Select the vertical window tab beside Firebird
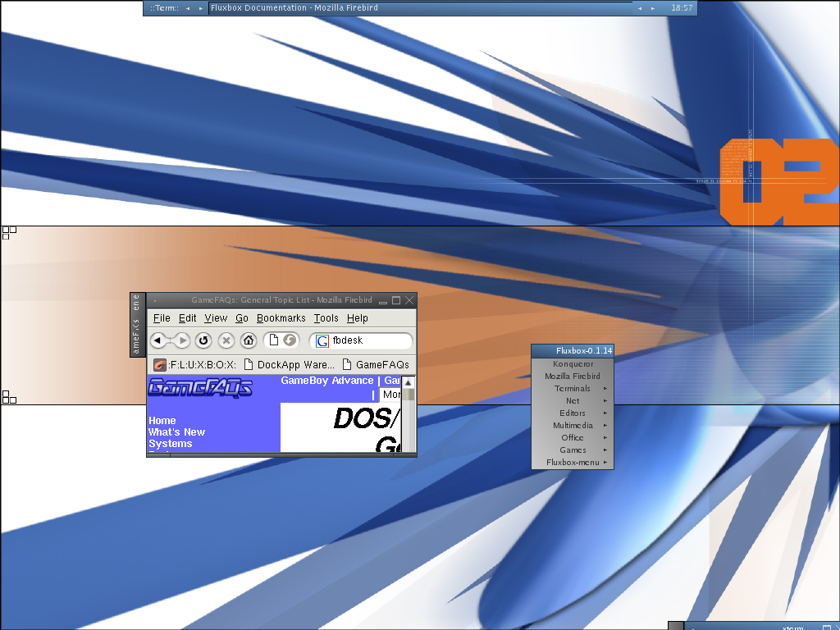840x630 pixels. click(137, 325)
